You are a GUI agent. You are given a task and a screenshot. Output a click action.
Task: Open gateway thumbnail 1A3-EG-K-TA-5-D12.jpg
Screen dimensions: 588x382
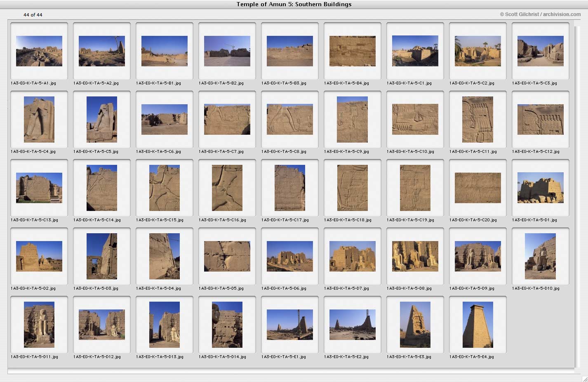(x=102, y=325)
